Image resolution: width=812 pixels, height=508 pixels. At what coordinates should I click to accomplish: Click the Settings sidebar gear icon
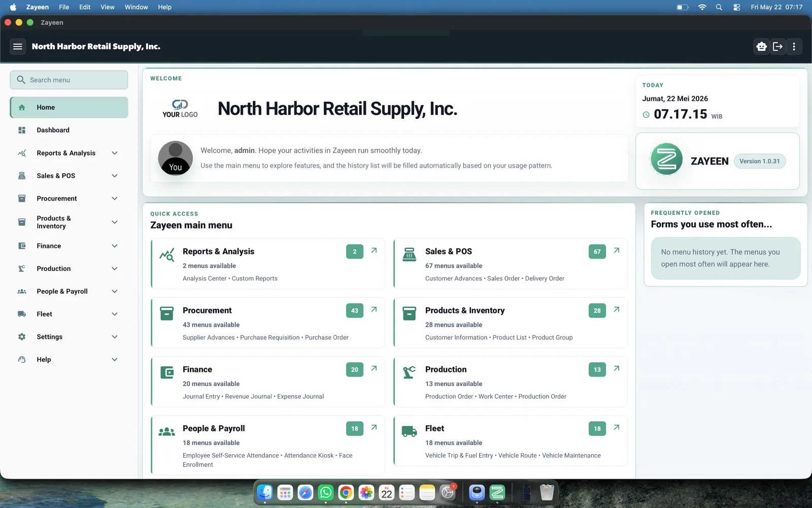(x=22, y=337)
